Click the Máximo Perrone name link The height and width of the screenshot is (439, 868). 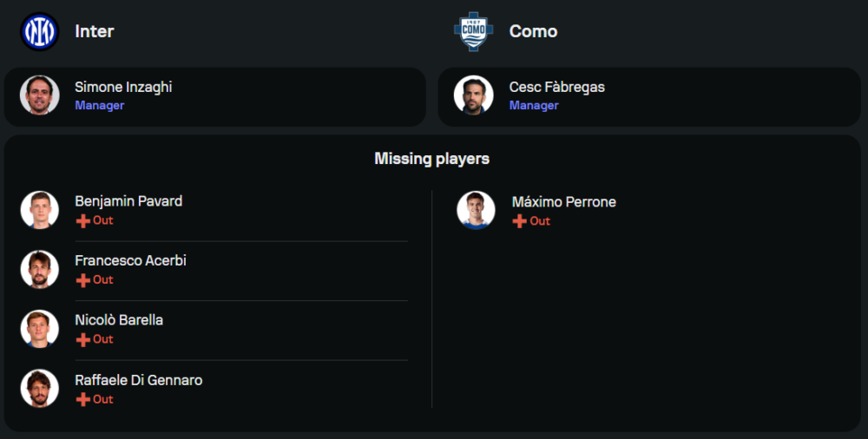(x=563, y=202)
